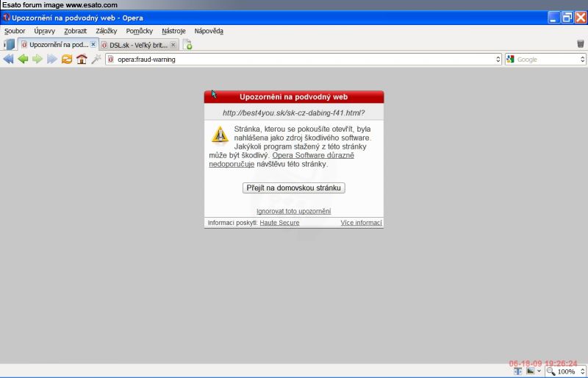This screenshot has width=588, height=378.
Task: Click the wand tool icon
Action: coord(96,59)
